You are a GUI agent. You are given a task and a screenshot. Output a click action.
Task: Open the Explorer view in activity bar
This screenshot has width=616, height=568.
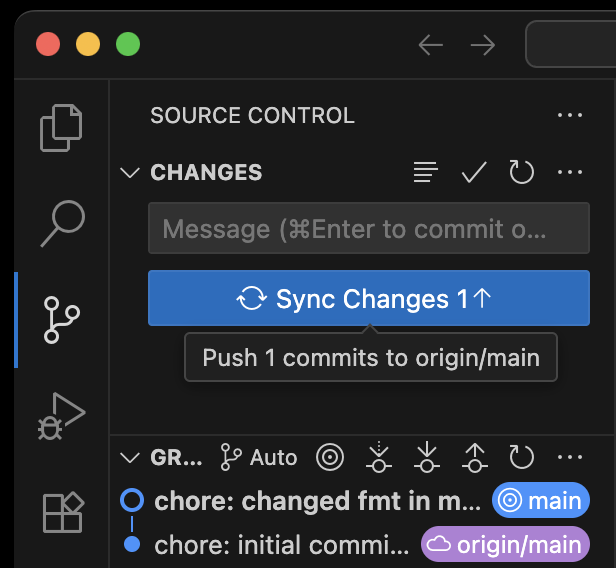[61, 128]
